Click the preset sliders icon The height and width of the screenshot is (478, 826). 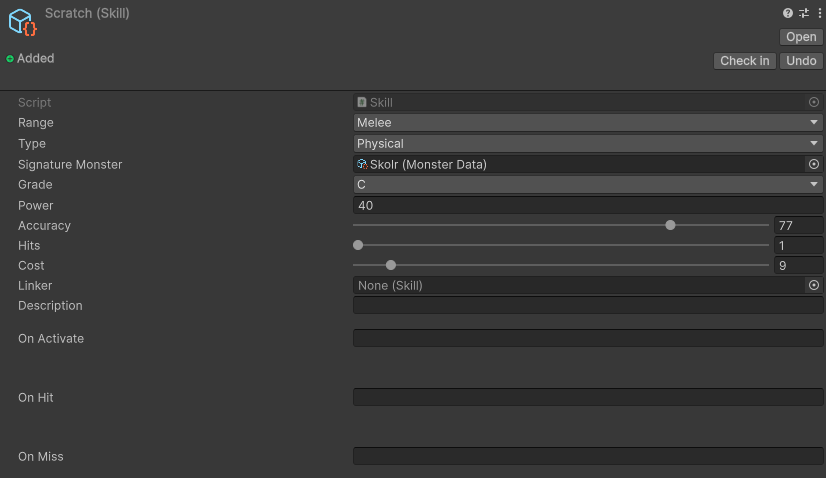point(804,13)
